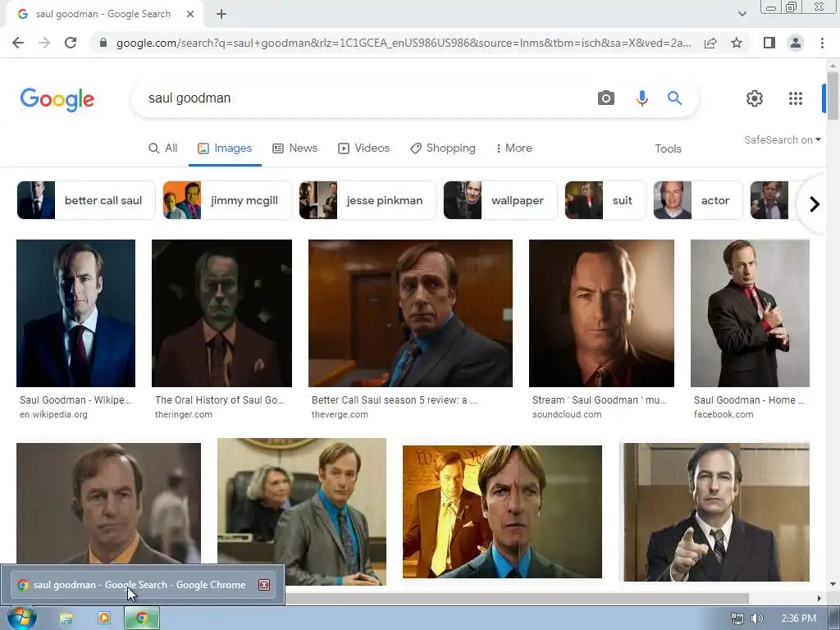Close the saul goodman tab
This screenshot has height=630, width=840.
[190, 14]
